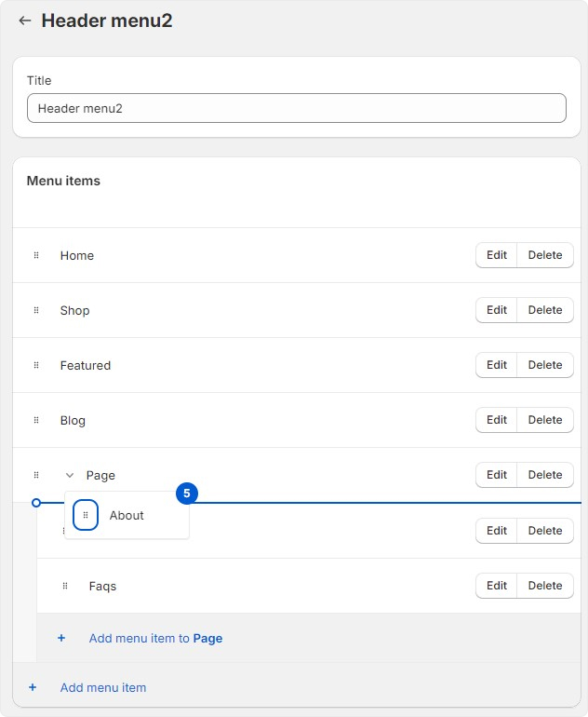Click the bottom Add menu item link
Screen dimensions: 588x717
click(103, 688)
